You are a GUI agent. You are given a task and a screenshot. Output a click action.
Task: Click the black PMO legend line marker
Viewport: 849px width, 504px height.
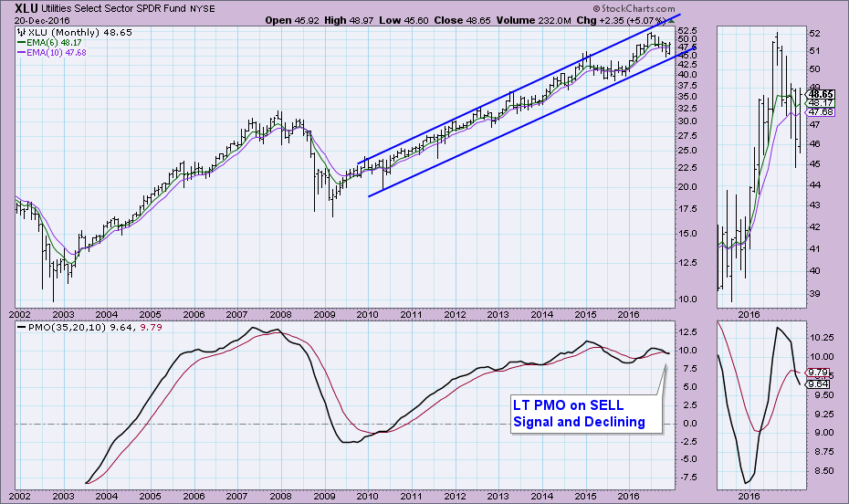22,328
